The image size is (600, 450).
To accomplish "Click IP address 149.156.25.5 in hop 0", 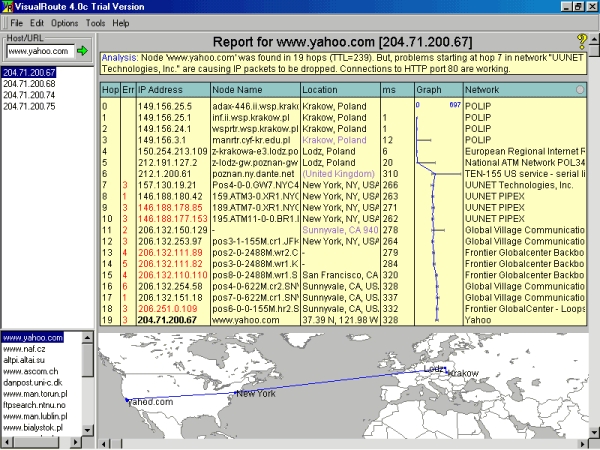I will click(x=165, y=106).
